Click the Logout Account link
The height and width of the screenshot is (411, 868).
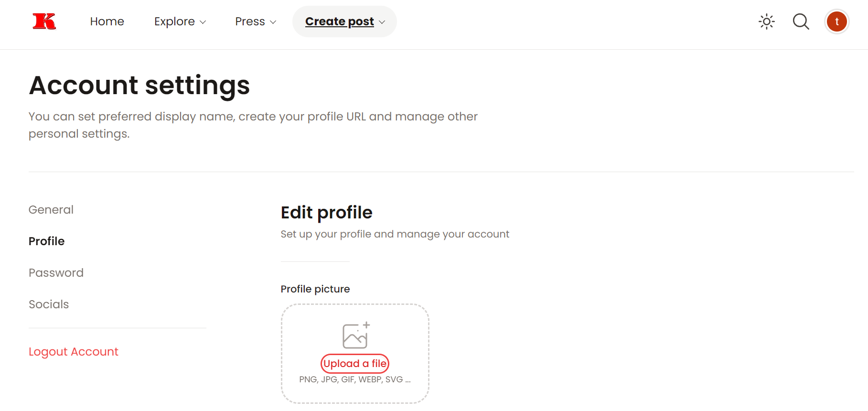pos(74,352)
